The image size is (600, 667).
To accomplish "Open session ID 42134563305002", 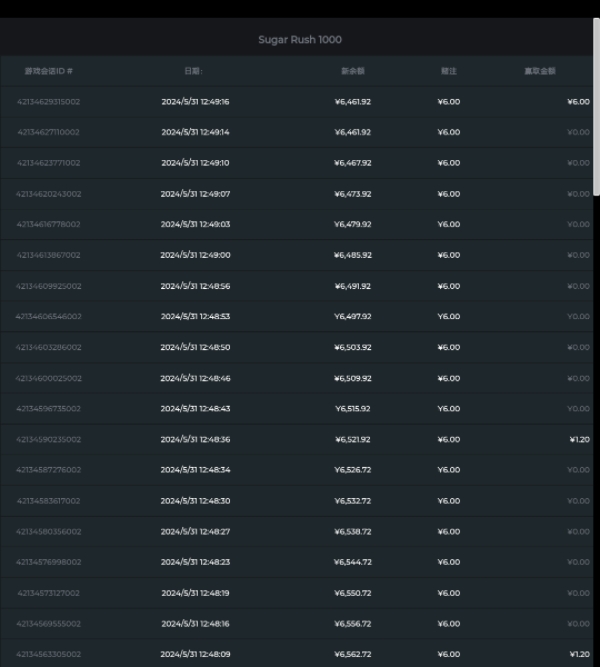I will coord(49,654).
